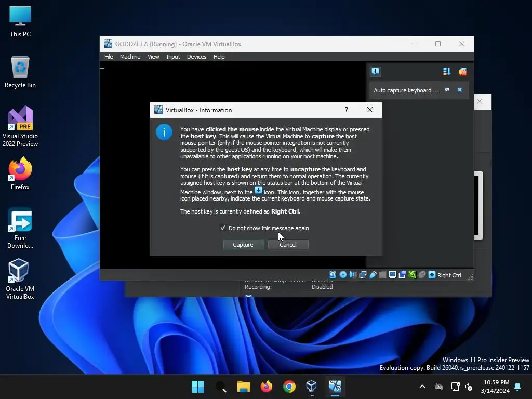Select Oracle VM VirtualBox desktop shortcut
532x399 pixels.
click(x=20, y=279)
